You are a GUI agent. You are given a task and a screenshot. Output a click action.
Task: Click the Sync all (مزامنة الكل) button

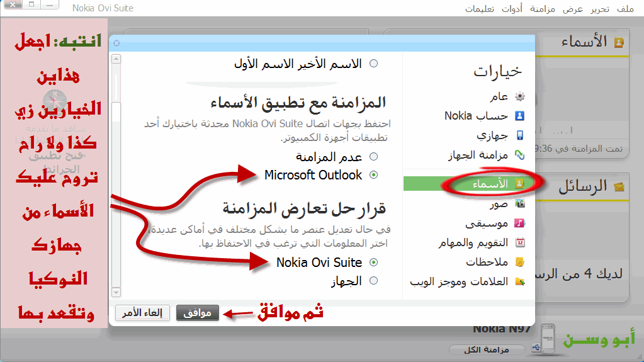[487, 349]
